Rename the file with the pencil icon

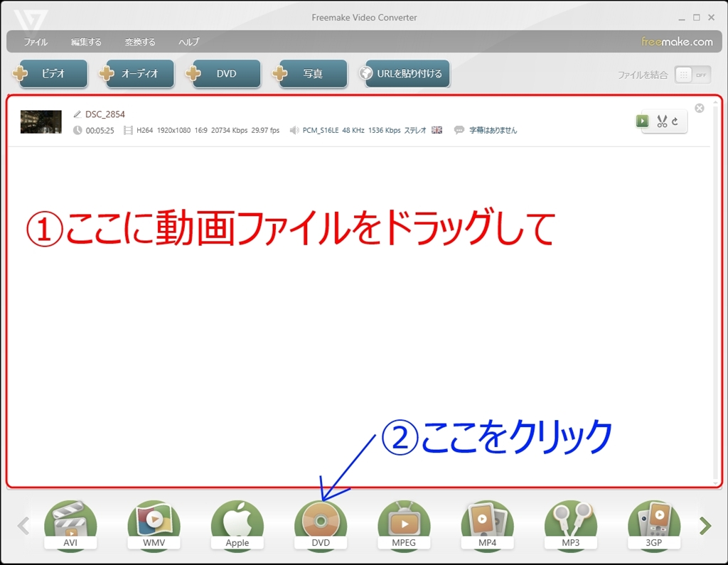[x=77, y=114]
